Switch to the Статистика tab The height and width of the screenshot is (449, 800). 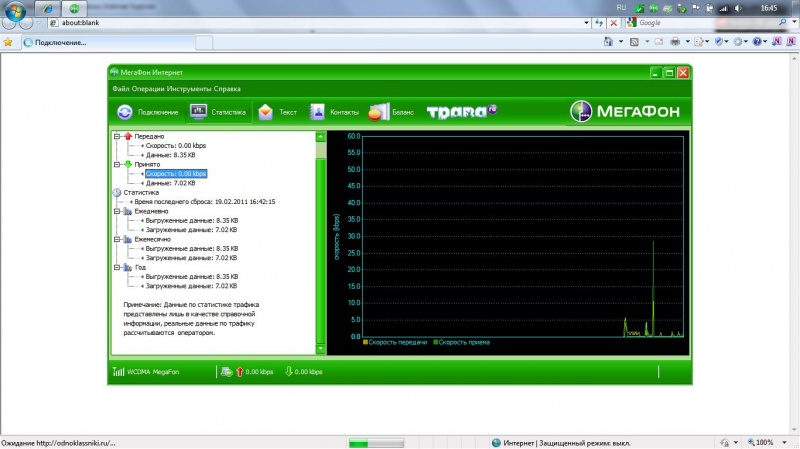tap(218, 112)
